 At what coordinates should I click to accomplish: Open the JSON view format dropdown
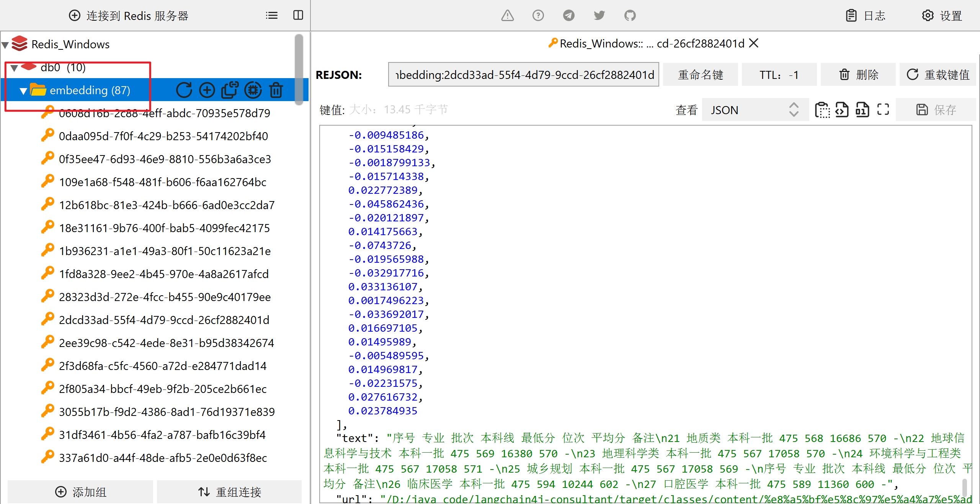click(755, 110)
